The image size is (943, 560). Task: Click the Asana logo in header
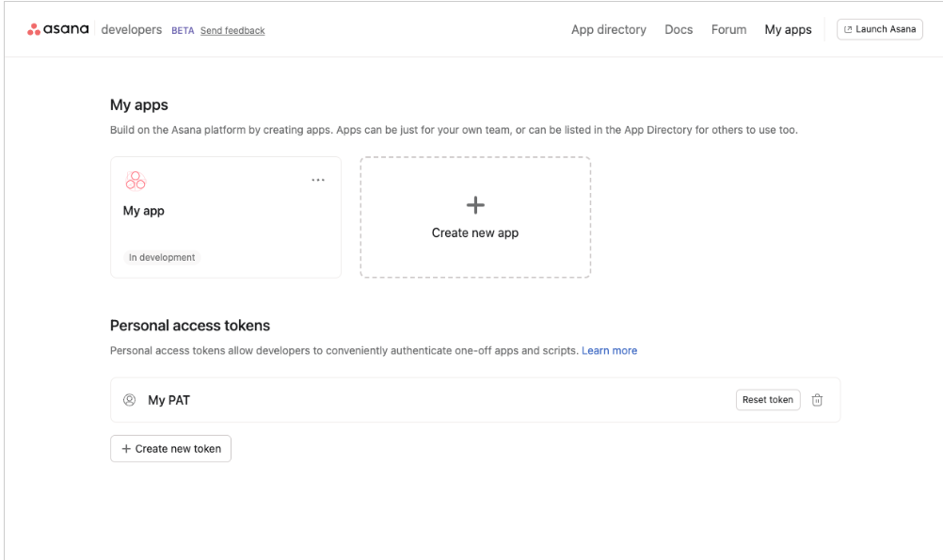click(x=57, y=29)
